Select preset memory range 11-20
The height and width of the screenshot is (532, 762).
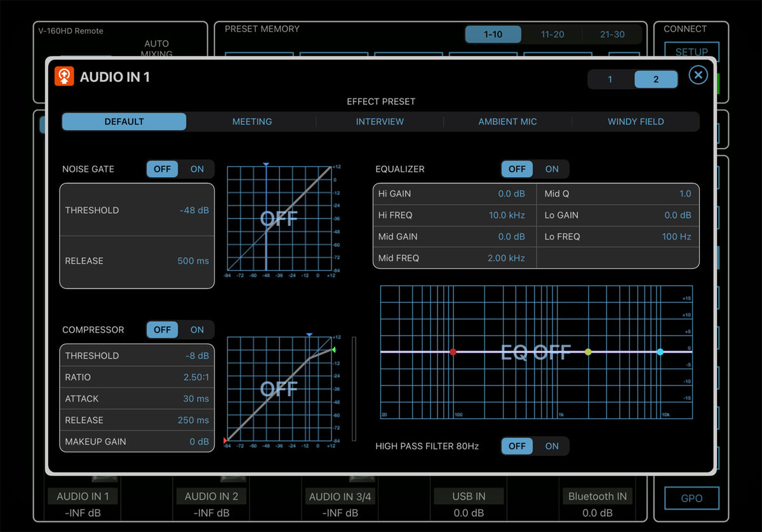[x=552, y=34]
